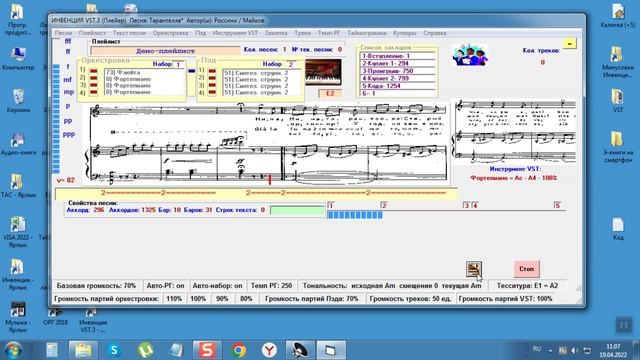The width and height of the screenshot is (640, 360).
Task: Jump to timeline marker 2
Action: tap(383, 205)
